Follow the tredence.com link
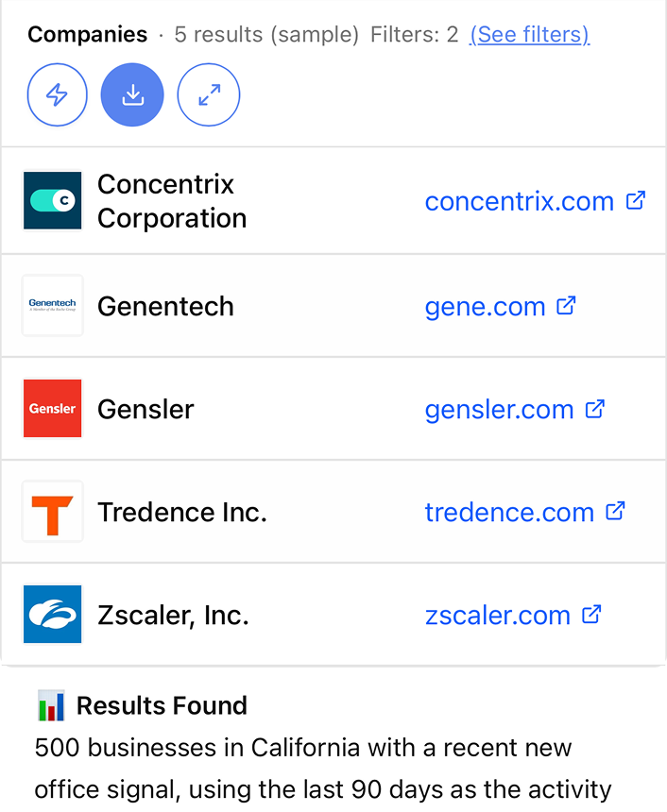This screenshot has height=812, width=667. coord(509,512)
